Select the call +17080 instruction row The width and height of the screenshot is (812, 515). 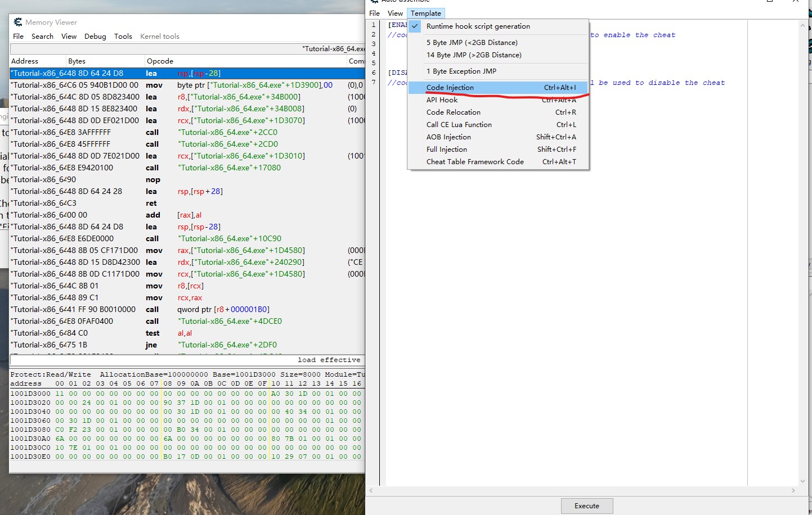point(187,168)
